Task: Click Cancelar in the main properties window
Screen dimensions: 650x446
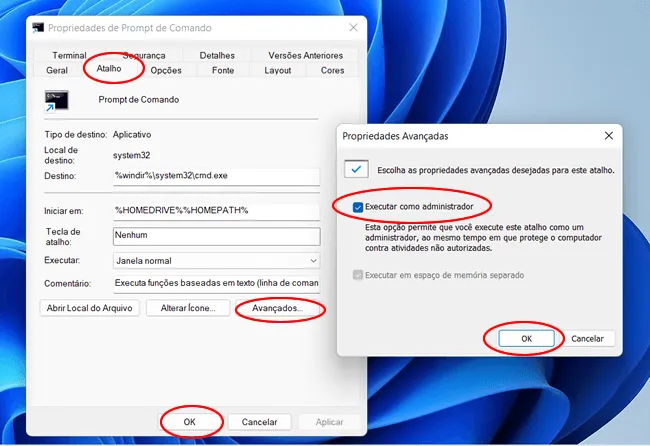Action: click(x=259, y=422)
